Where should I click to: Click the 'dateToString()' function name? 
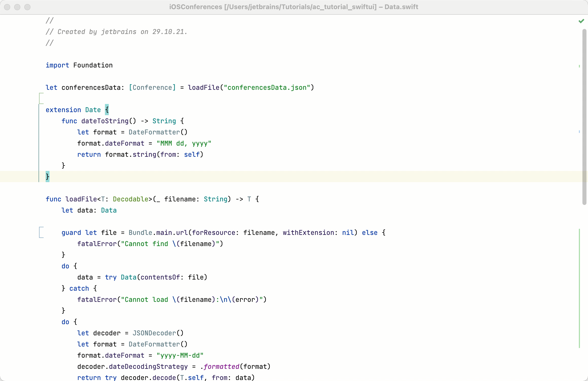tap(109, 121)
